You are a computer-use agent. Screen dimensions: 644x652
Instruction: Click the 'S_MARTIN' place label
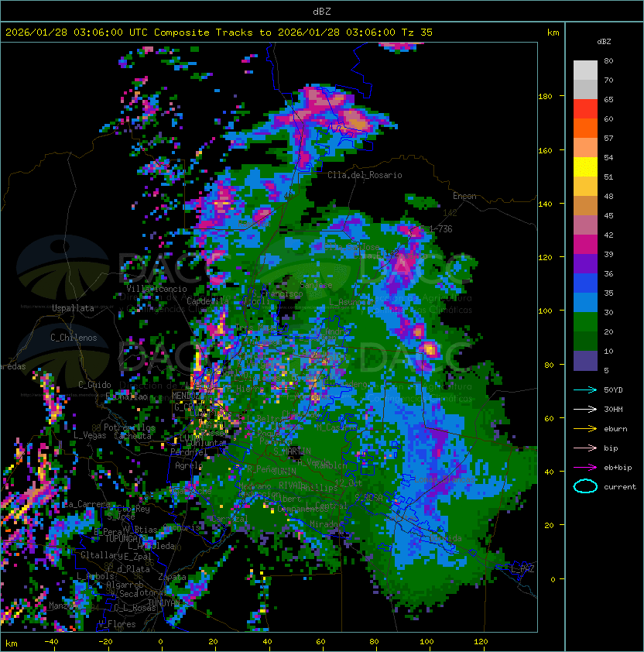click(293, 451)
